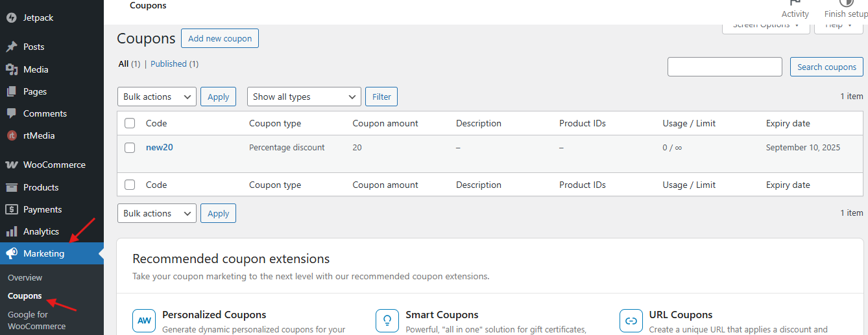Click the Comments bubble icon
The image size is (868, 335).
12,113
